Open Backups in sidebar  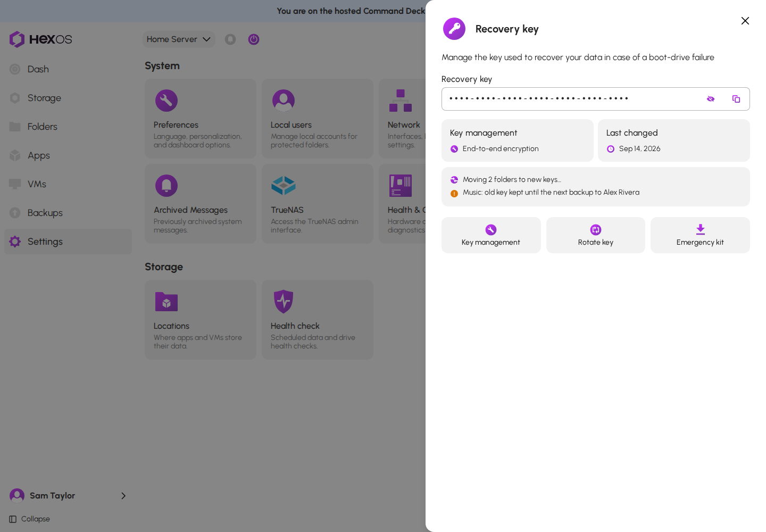[x=68, y=213]
